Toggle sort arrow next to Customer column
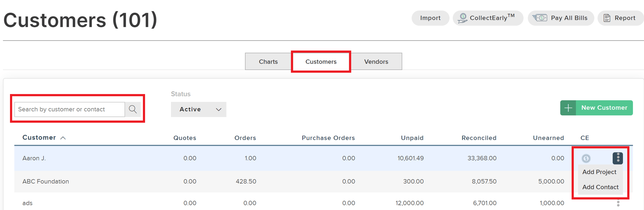 tap(63, 138)
